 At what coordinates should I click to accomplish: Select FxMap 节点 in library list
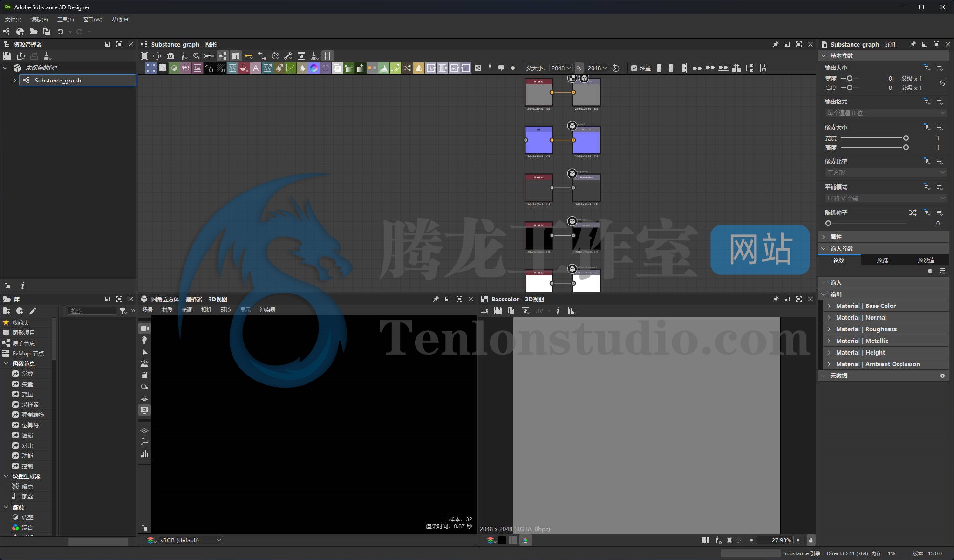28,353
